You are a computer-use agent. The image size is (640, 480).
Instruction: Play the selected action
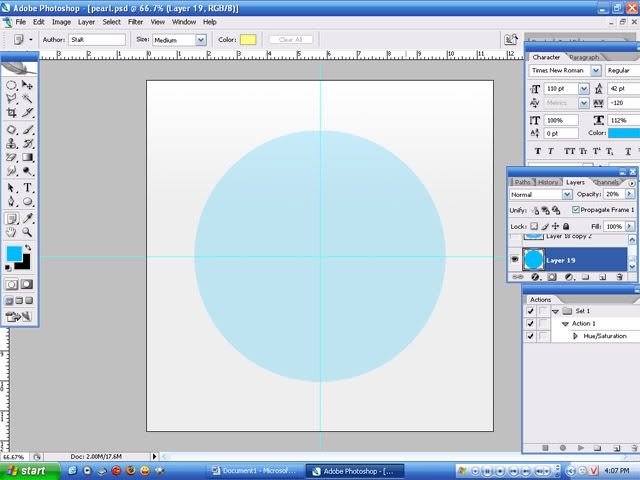click(x=580, y=448)
